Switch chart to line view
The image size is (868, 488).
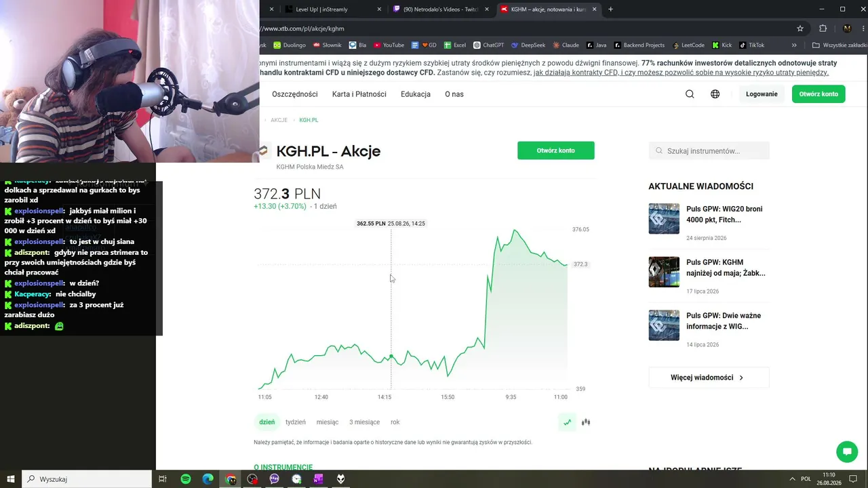568,422
